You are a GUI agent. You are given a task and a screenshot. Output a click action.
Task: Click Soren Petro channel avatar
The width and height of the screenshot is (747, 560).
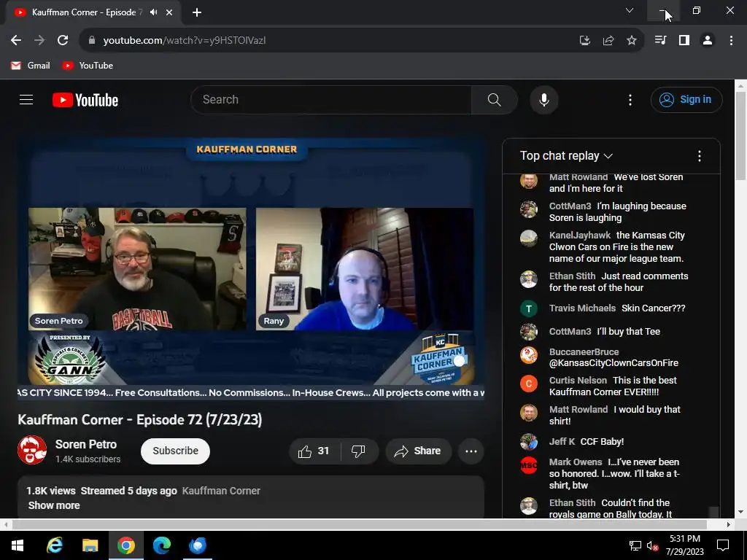pos(32,450)
